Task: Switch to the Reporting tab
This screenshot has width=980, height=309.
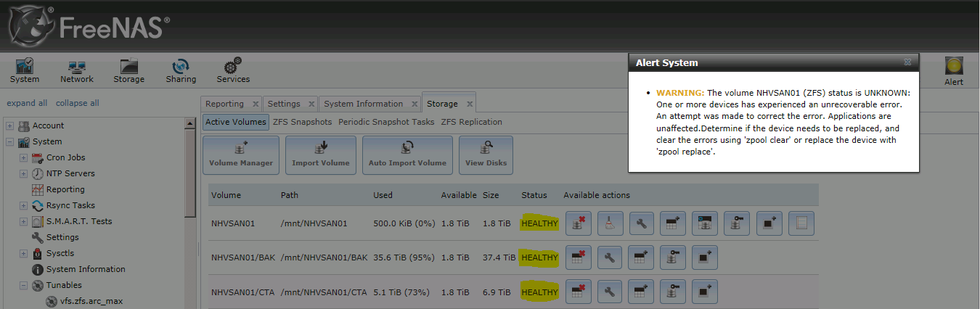Action: coord(224,104)
